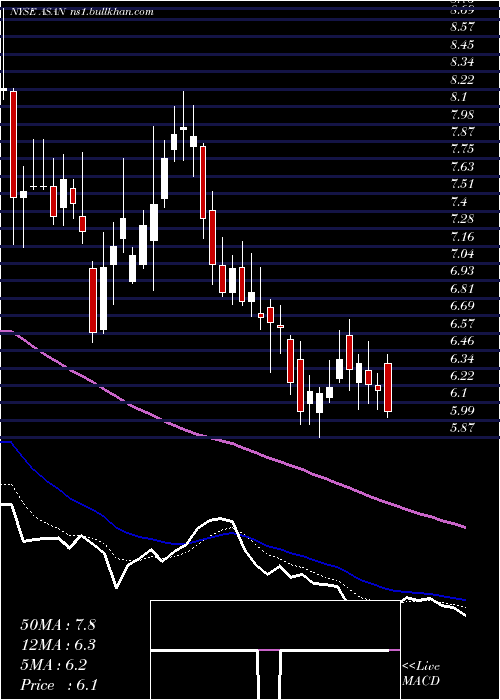Click the 6.93 price axis value
Screen dimensions: 500x700
[462, 271]
